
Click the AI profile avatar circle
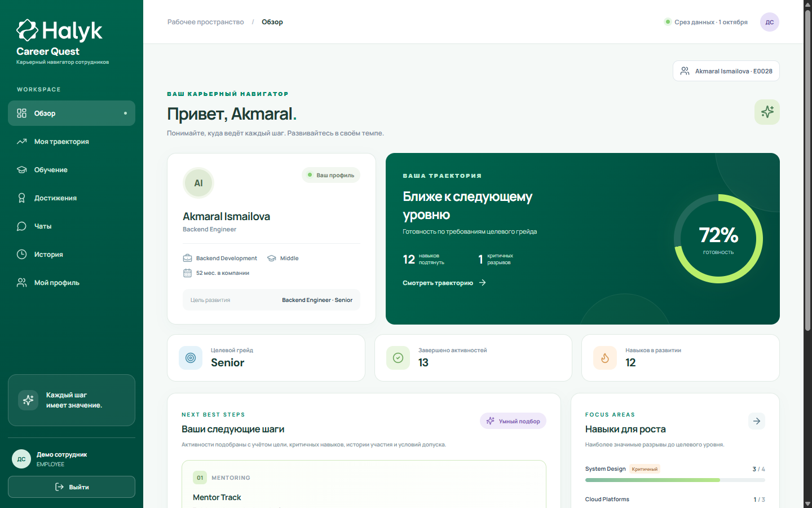(198, 183)
